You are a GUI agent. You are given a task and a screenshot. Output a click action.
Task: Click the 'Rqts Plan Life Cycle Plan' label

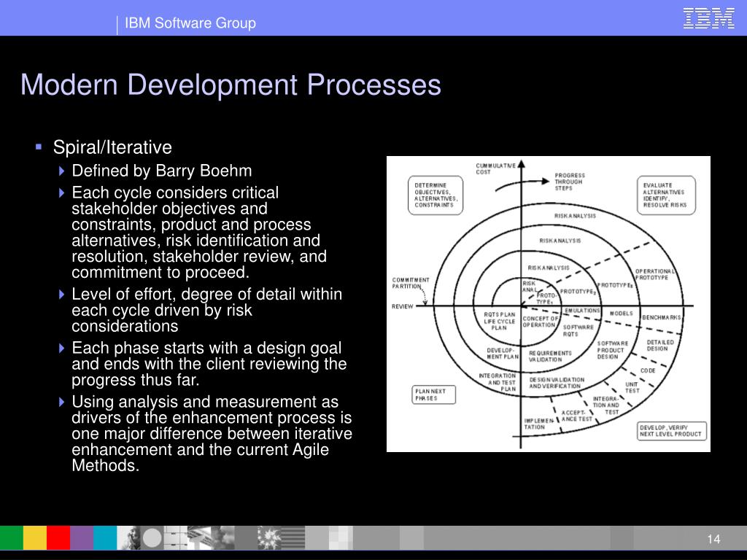pyautogui.click(x=499, y=322)
